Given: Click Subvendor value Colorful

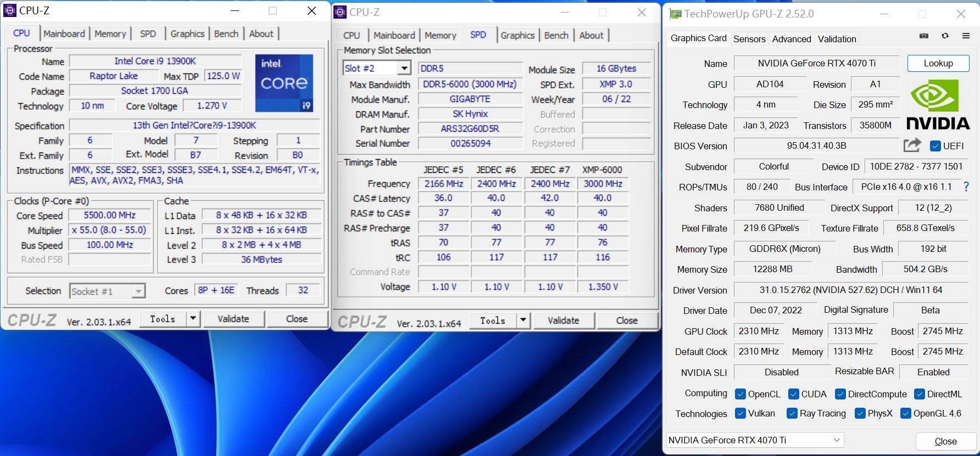Looking at the screenshot, I should point(774,166).
